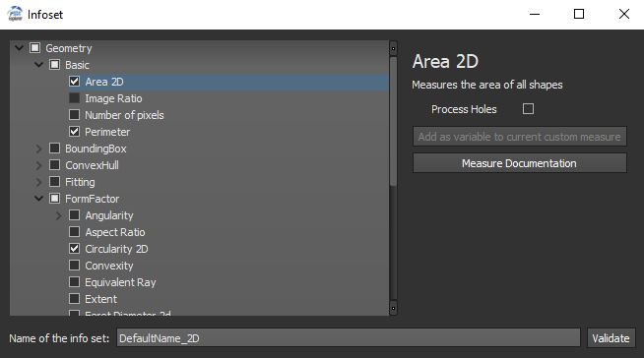Uncheck the Circularity 2D checkbox
The height and width of the screenshot is (358, 644).
(x=74, y=249)
